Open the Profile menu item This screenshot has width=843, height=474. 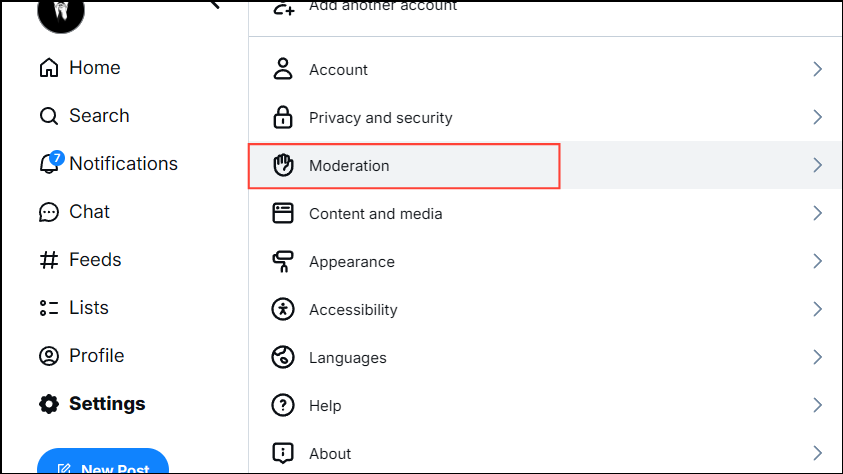point(96,356)
